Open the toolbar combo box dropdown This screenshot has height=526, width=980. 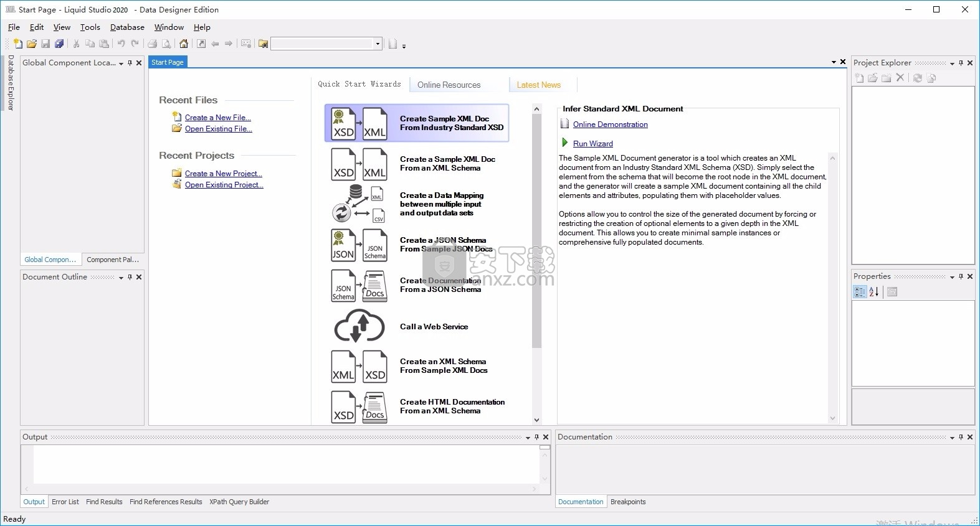(378, 44)
